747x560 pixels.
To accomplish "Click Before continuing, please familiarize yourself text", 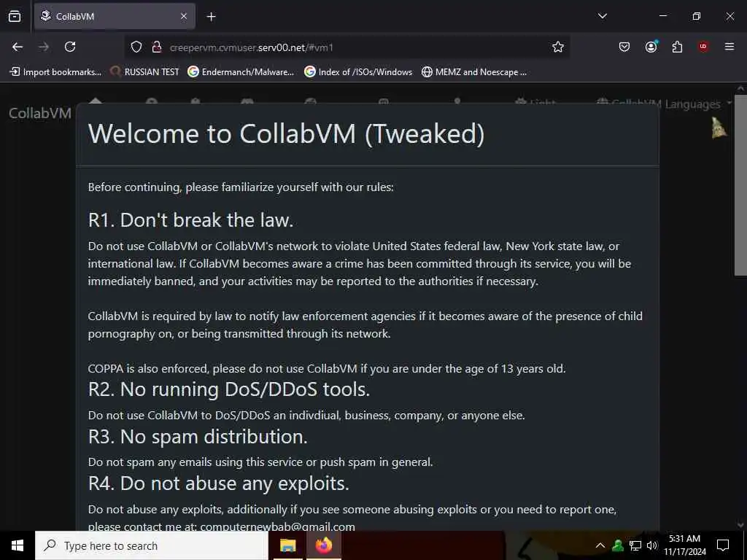I will point(241,187).
